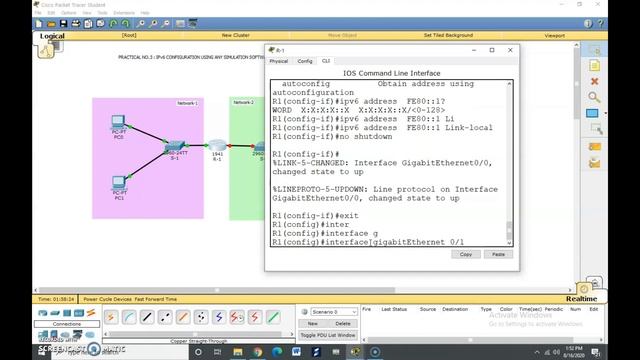Click switch S-1 in Network-1
Screen dimensions: 640x360
pyautogui.click(x=175, y=146)
